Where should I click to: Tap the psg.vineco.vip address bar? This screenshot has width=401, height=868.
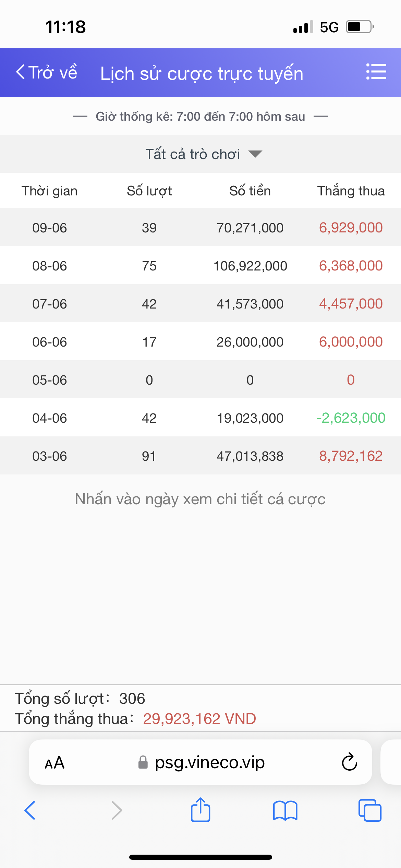209,762
